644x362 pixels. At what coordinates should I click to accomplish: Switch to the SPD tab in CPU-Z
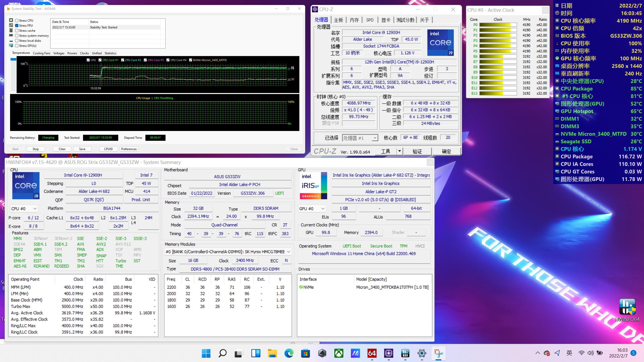pyautogui.click(x=370, y=20)
